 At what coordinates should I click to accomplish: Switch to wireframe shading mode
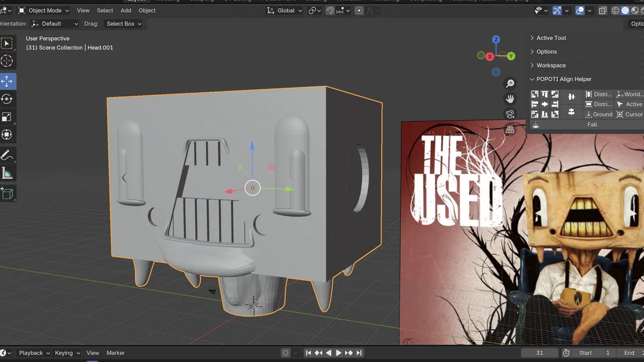coord(615,10)
